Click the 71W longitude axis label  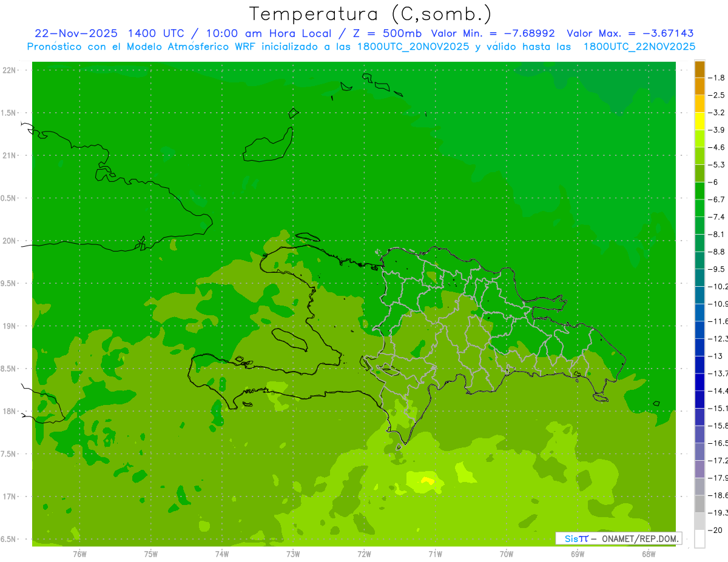(x=435, y=554)
